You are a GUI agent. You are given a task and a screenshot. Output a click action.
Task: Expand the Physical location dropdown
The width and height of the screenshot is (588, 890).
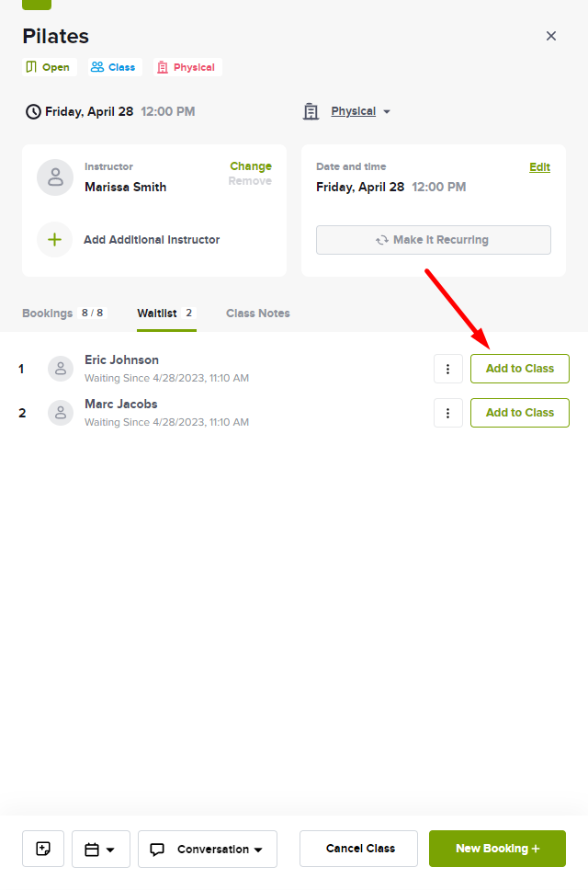[361, 111]
